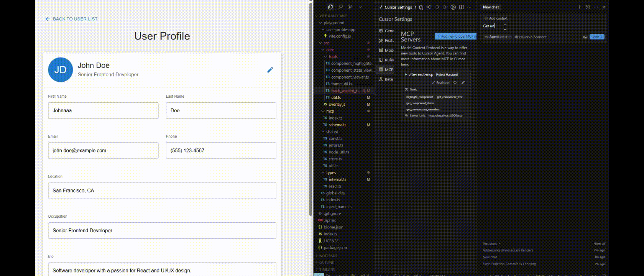The image size is (644, 276).
Task: Click the go forward navigation icon in editor toolbar
Action: click(x=445, y=7)
